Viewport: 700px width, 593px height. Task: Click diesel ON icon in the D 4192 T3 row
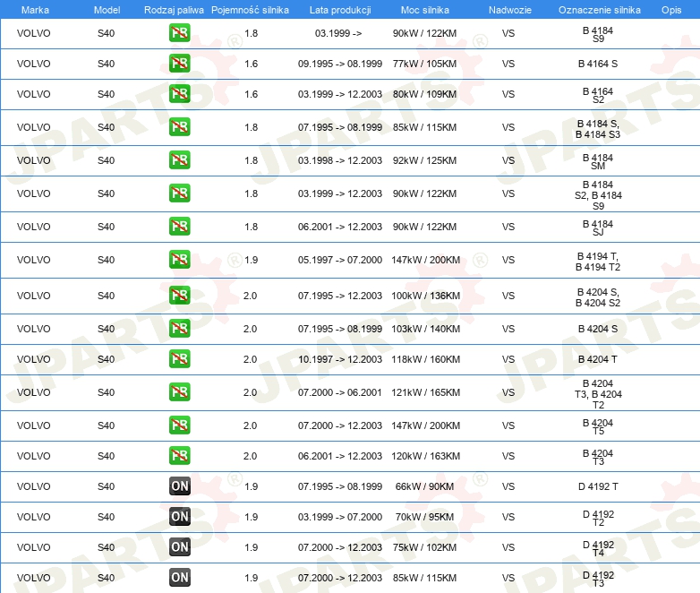coord(180,578)
